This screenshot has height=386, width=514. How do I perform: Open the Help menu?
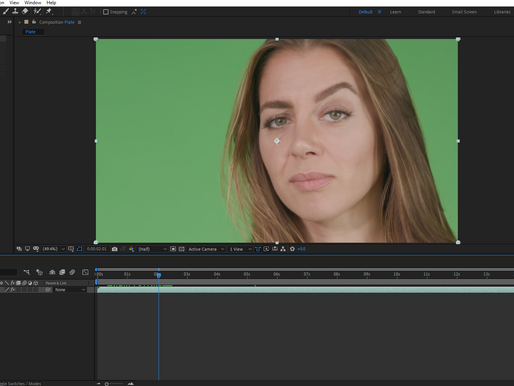point(51,2)
